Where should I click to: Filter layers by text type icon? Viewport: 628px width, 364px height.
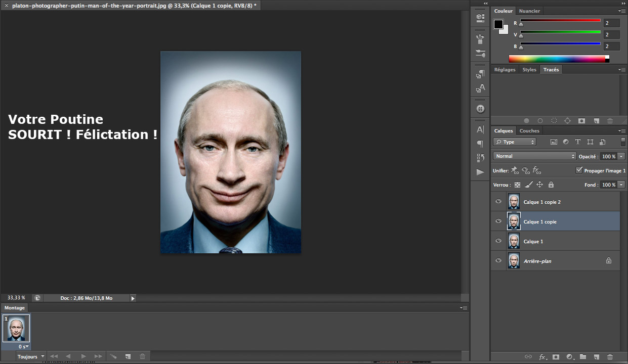pyautogui.click(x=578, y=142)
